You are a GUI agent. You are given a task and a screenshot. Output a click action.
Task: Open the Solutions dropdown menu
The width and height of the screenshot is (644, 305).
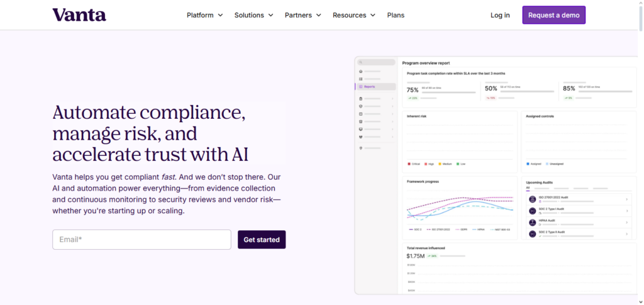(253, 15)
